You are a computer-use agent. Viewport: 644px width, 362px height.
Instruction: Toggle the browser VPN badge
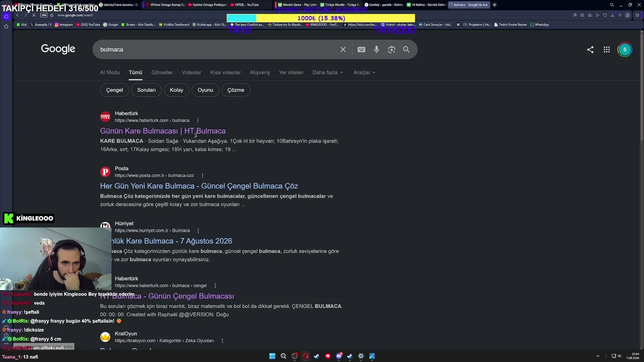(44, 15)
